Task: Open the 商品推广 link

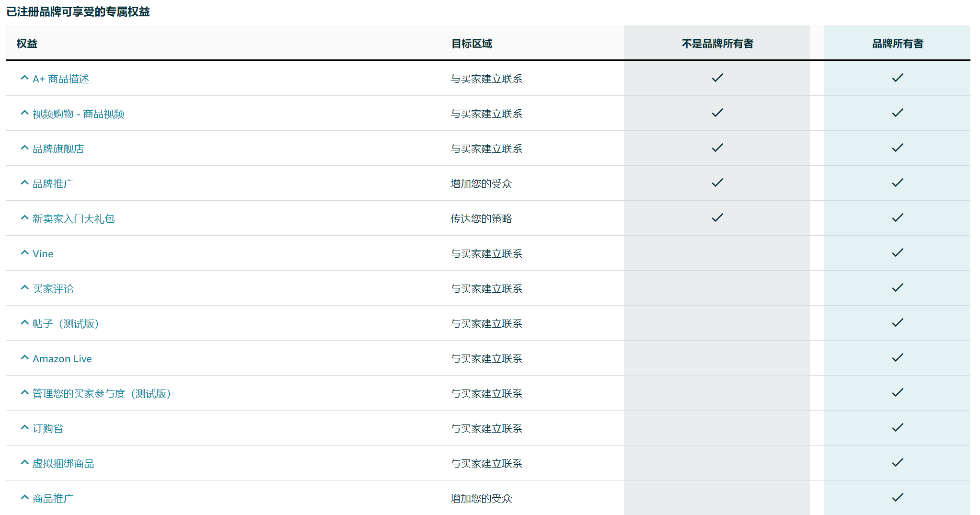Action: [x=53, y=499]
